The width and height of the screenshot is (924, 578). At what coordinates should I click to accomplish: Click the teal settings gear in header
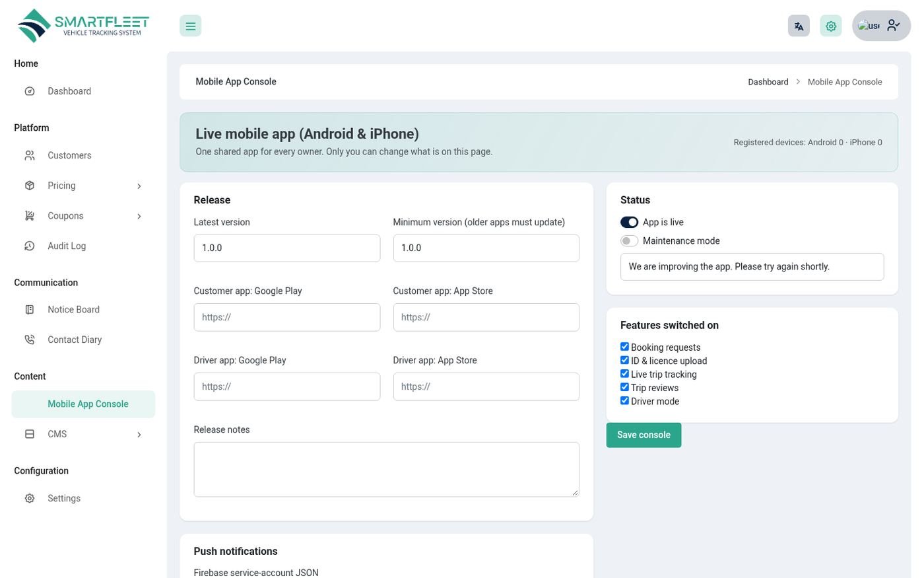coord(831,26)
